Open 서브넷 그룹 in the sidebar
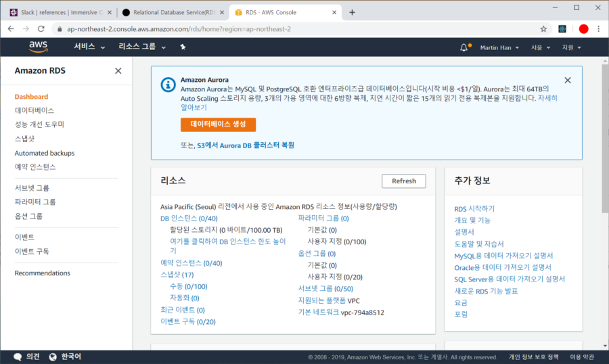Viewport: 609px width, 364px height. (32, 188)
